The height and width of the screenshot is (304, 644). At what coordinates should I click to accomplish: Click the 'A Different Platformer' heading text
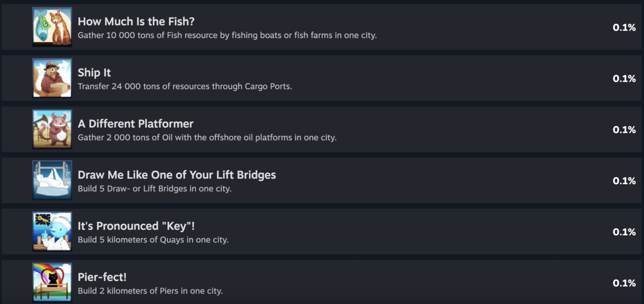tap(136, 124)
